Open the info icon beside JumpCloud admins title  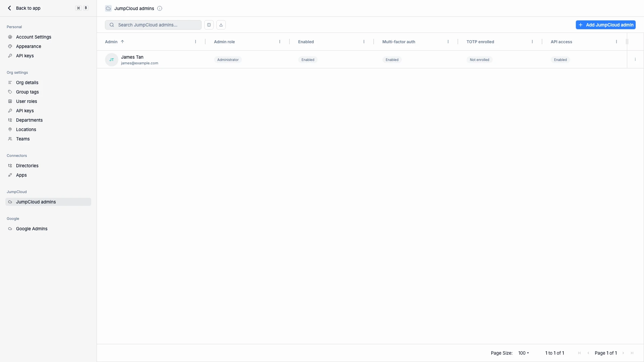coord(160,8)
